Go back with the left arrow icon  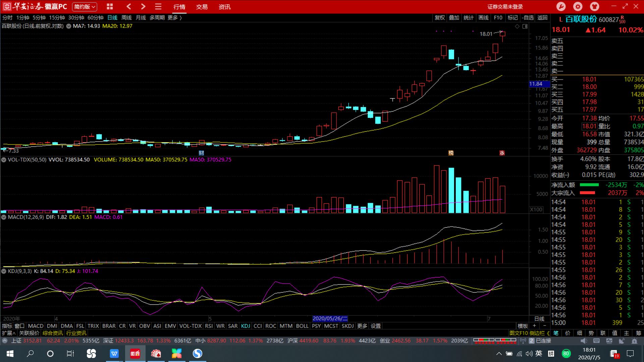(129, 6)
